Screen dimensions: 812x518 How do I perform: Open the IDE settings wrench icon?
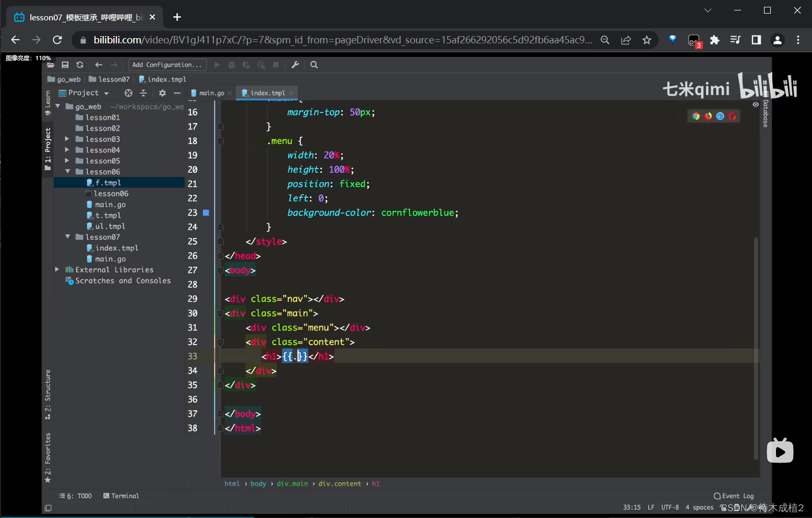click(295, 65)
